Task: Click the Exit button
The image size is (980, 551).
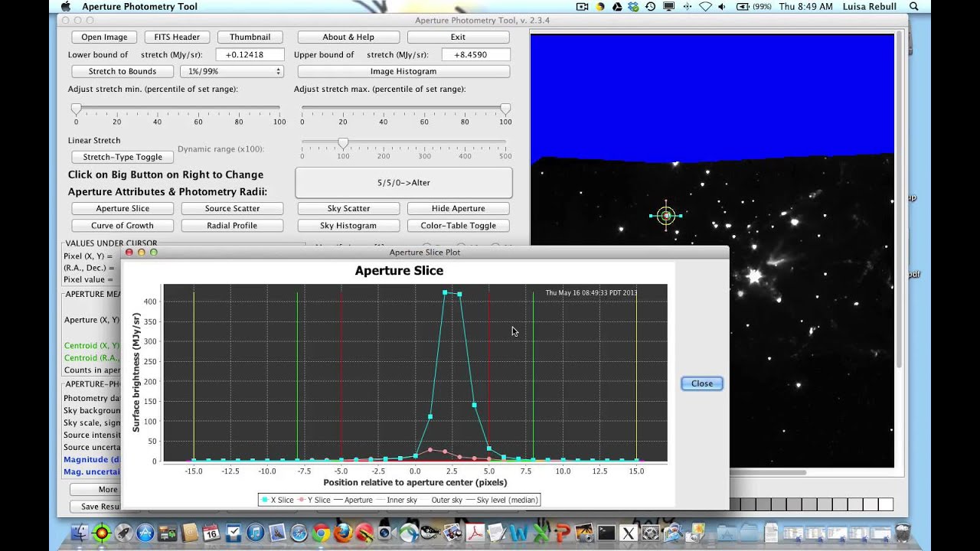Action: 458,37
